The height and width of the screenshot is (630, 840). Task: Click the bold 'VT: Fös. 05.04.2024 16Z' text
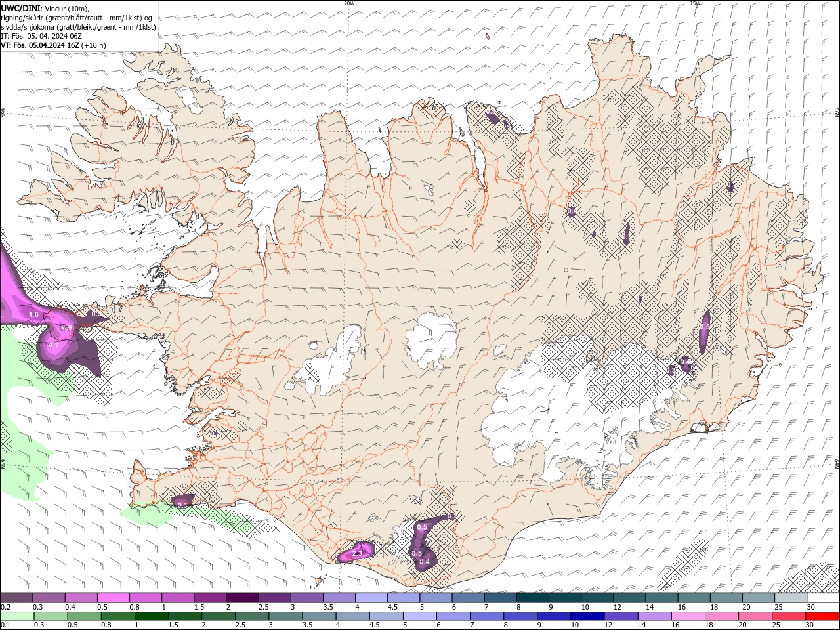click(40, 45)
